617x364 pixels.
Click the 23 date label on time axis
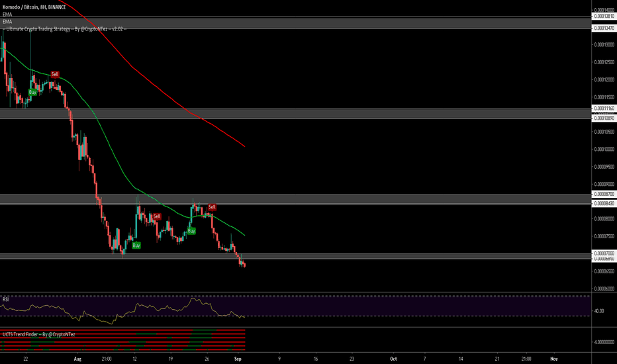[352, 359]
